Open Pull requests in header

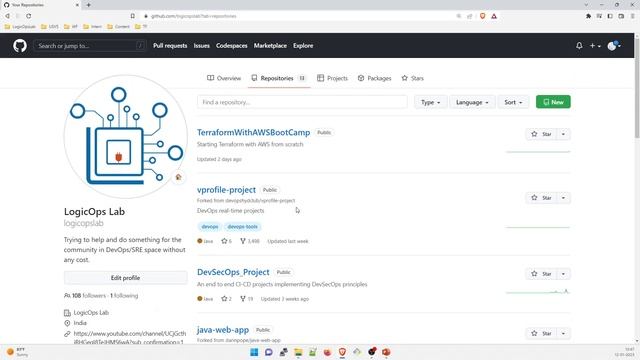(x=170, y=46)
